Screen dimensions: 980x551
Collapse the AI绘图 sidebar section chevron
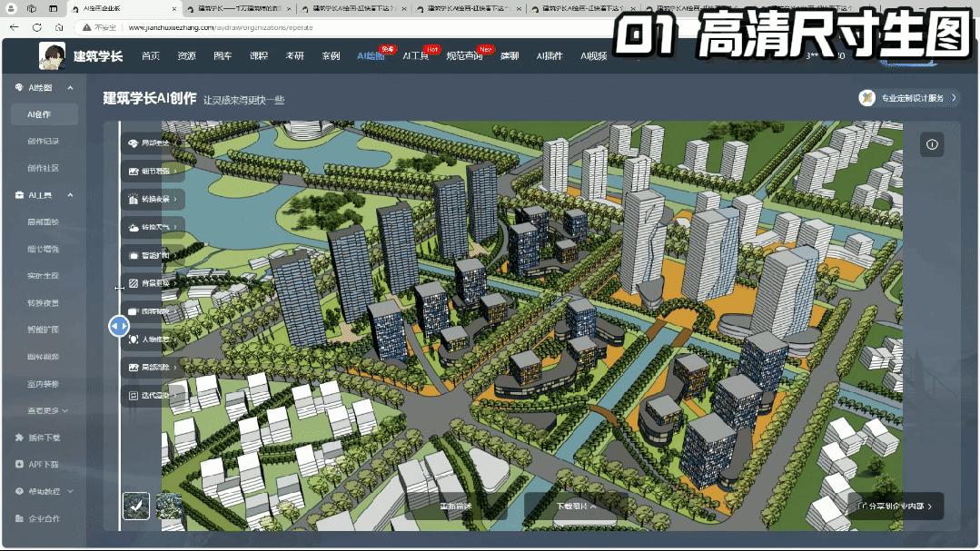(70, 88)
